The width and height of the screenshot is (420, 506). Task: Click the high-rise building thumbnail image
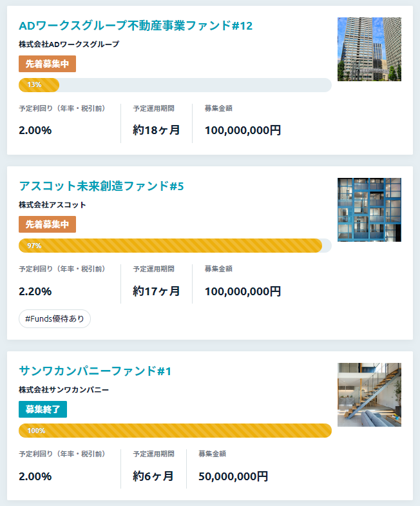click(369, 49)
